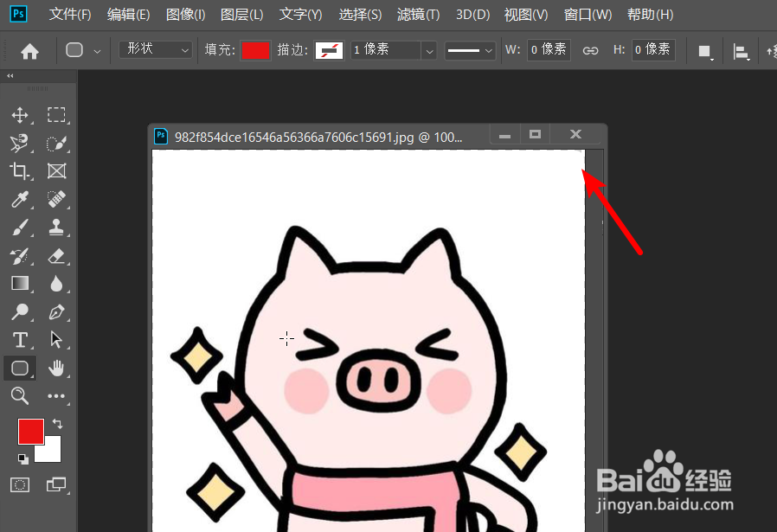Image resolution: width=777 pixels, height=532 pixels.
Task: Click the document vertical scrollbar
Action: point(594,341)
